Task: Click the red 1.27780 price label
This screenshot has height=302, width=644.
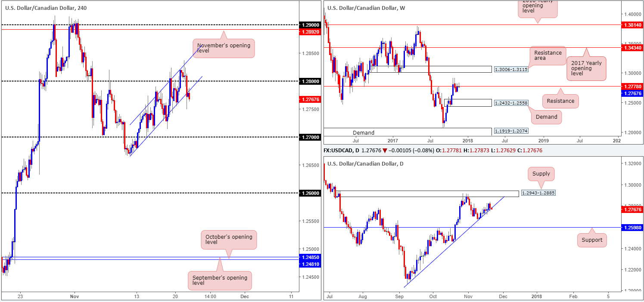Action: pos(632,86)
